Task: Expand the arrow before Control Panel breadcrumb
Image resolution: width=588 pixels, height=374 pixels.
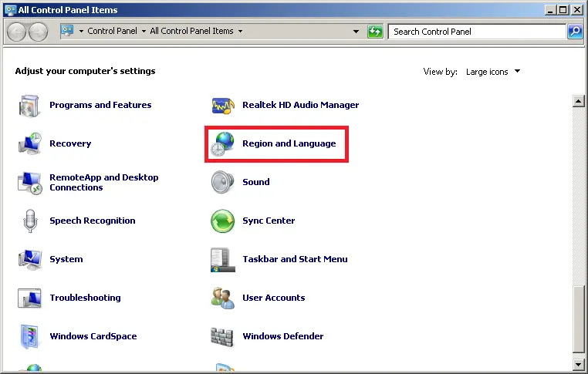Action: [x=81, y=32]
